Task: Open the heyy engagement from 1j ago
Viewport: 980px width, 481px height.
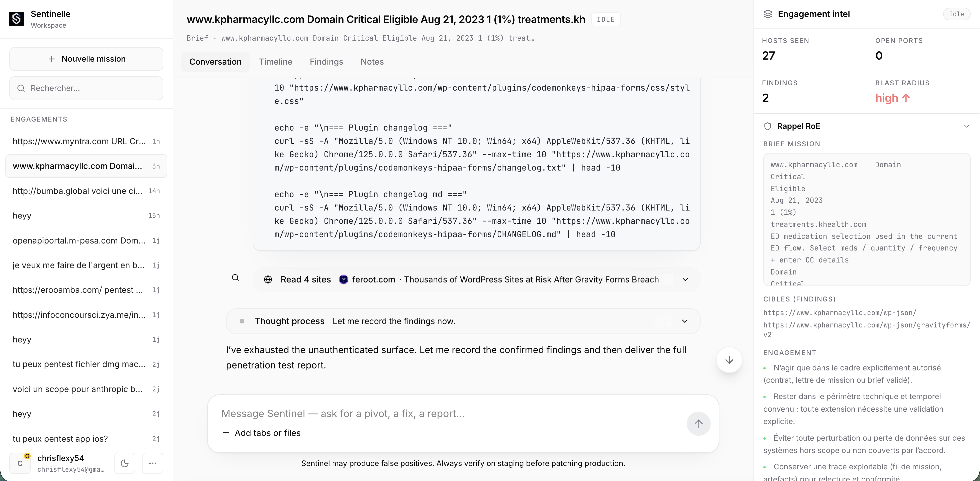Action: coord(86,339)
